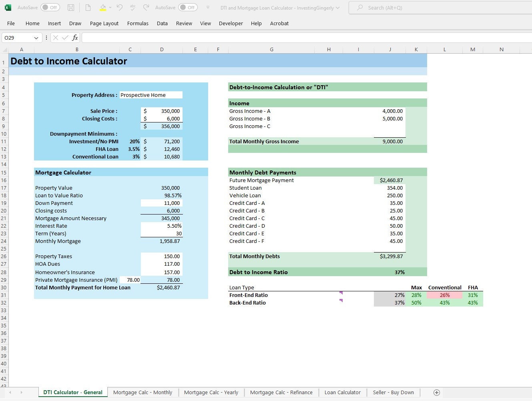Add a new worksheet with plus button
Screen dimensions: 532x401
click(x=437, y=392)
